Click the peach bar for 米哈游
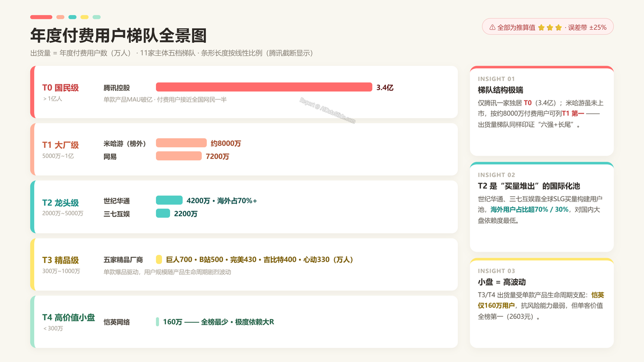This screenshot has width=644, height=362. [x=181, y=143]
